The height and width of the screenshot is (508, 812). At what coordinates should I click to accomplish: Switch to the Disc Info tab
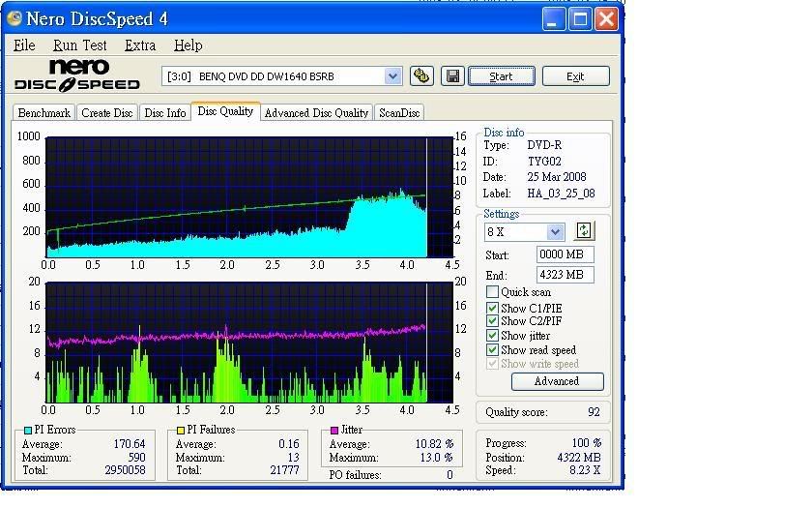[x=165, y=112]
